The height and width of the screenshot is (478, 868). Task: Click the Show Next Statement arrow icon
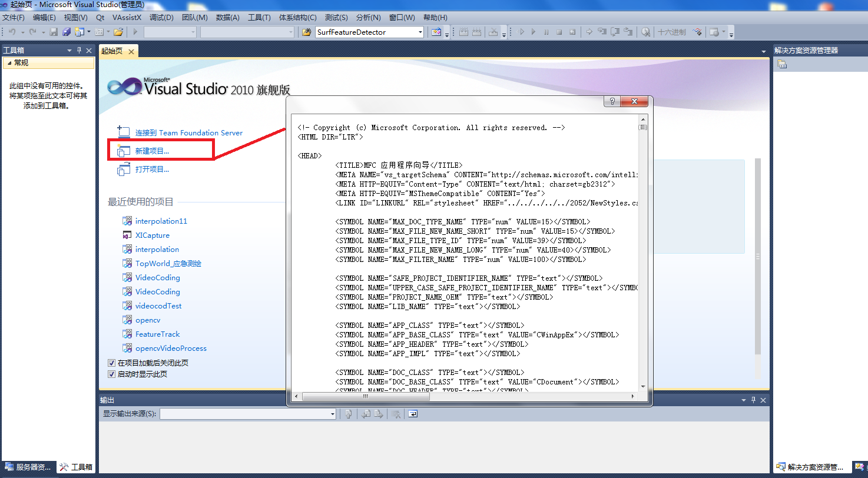pyautogui.click(x=589, y=32)
